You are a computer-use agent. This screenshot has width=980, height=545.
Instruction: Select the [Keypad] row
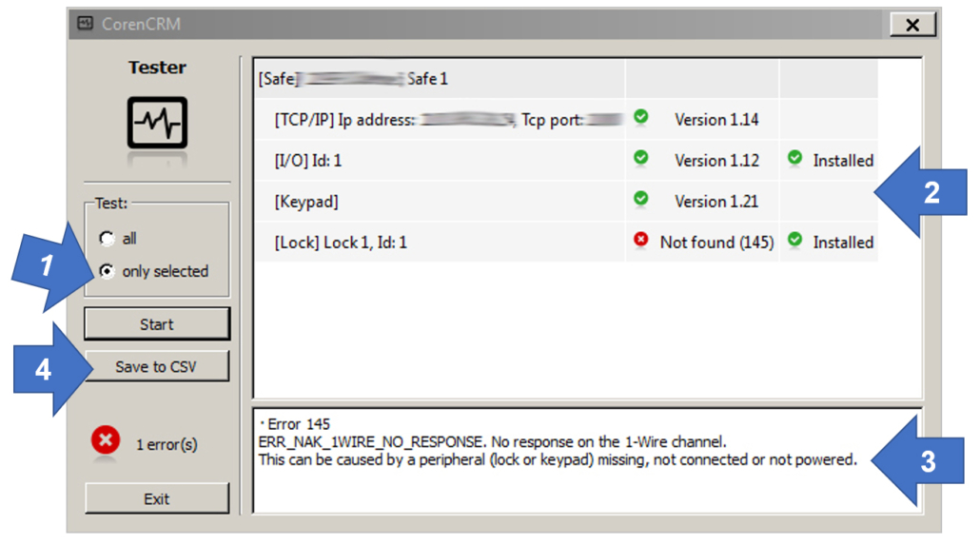pos(565,202)
